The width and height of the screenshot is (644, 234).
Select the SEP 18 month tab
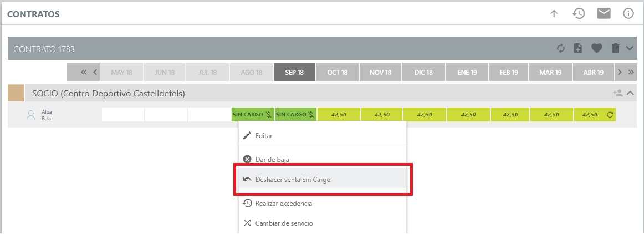pos(294,72)
